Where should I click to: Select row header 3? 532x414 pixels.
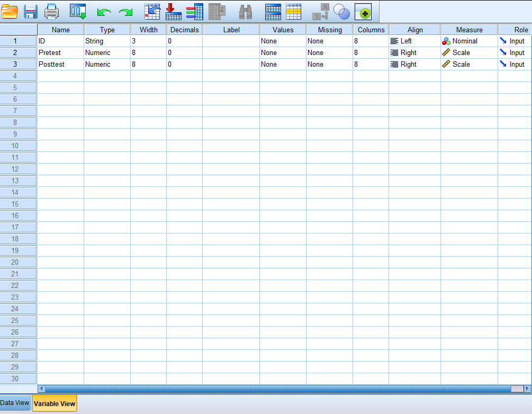tap(19, 64)
